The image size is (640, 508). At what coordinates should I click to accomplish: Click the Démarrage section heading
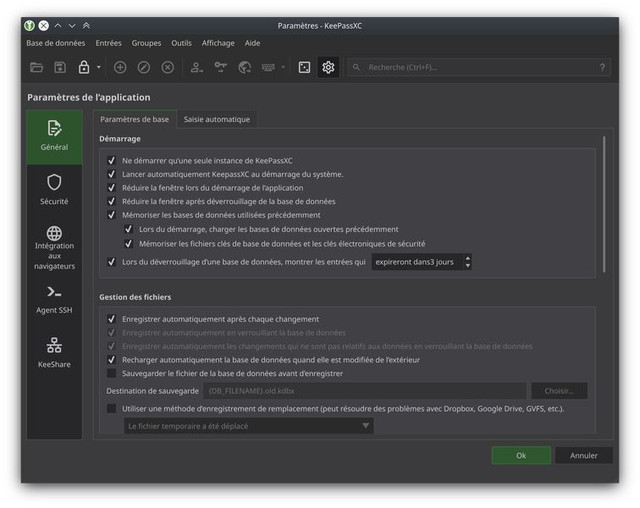[x=120, y=139]
